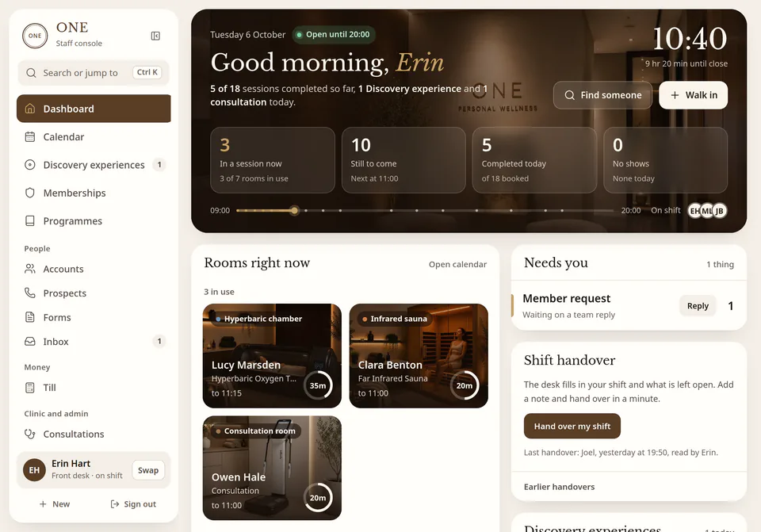Click the Prospects phone icon
This screenshot has height=532, width=761.
[x=30, y=293]
